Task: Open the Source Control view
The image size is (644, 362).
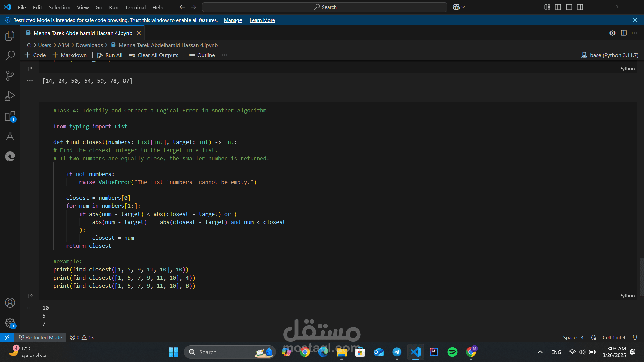Action: coord(10,76)
